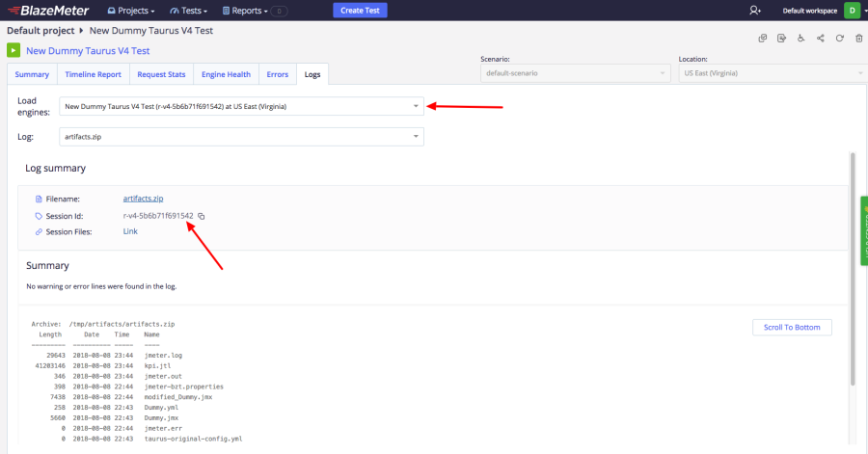The image size is (868, 454).
Task: Open the artifacts.zip filename link
Action: 143,199
